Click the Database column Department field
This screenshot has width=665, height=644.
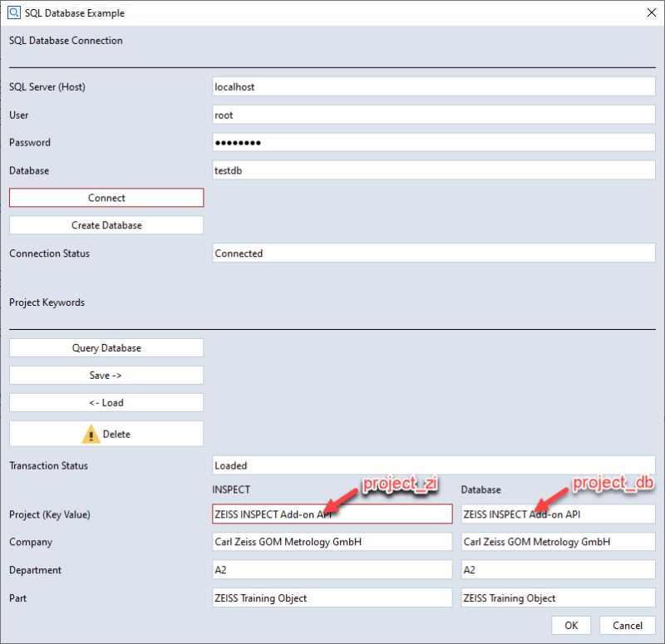(x=558, y=570)
